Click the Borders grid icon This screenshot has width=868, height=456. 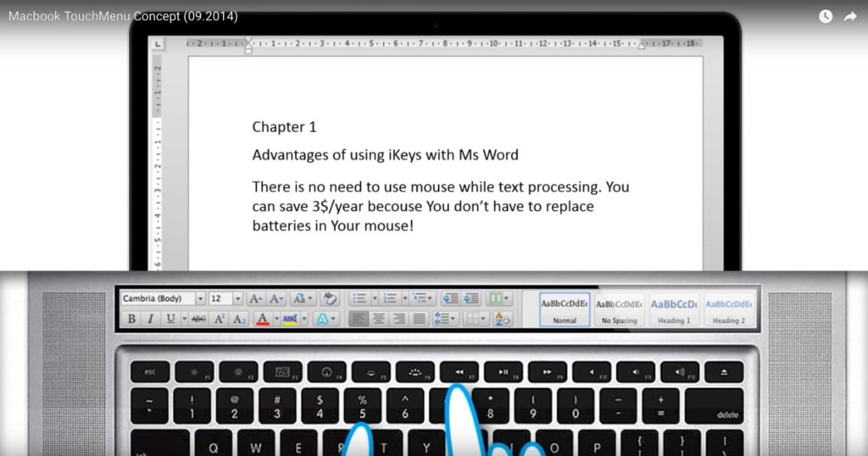476,319
